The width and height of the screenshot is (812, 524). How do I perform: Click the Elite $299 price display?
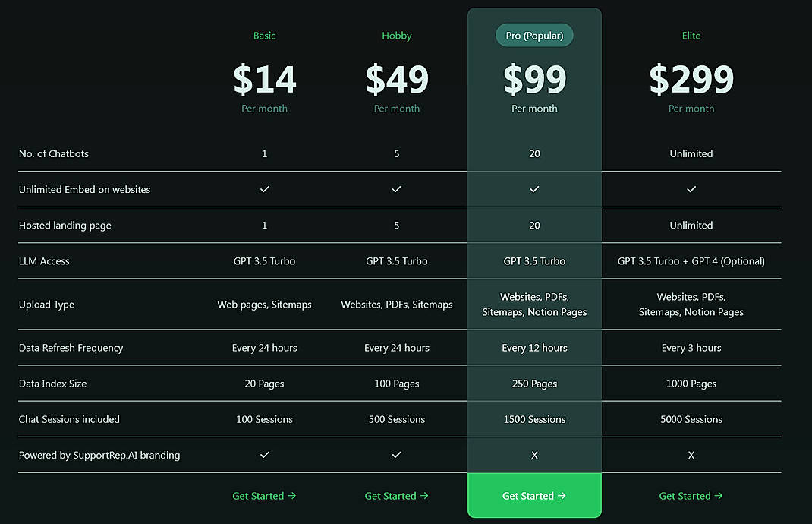pos(691,78)
